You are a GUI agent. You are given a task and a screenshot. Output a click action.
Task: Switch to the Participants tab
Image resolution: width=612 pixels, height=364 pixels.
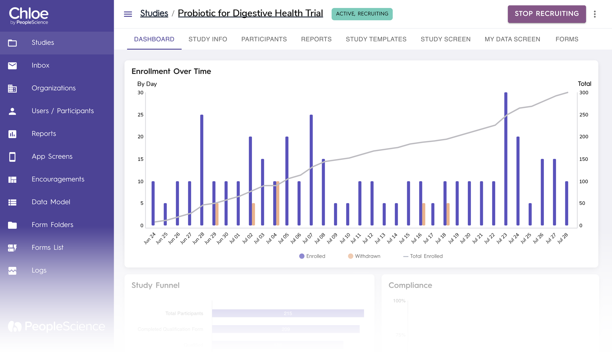264,39
